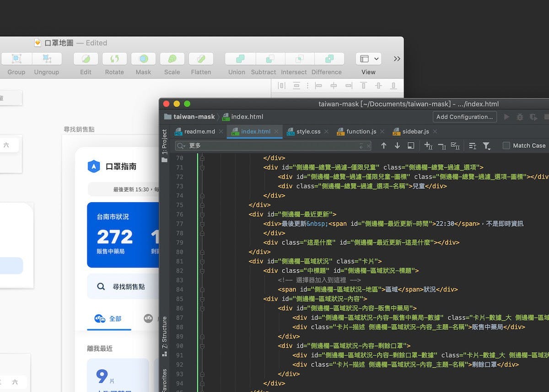Switch to the index.html editor tab
This screenshot has height=392, width=549.
(255, 131)
